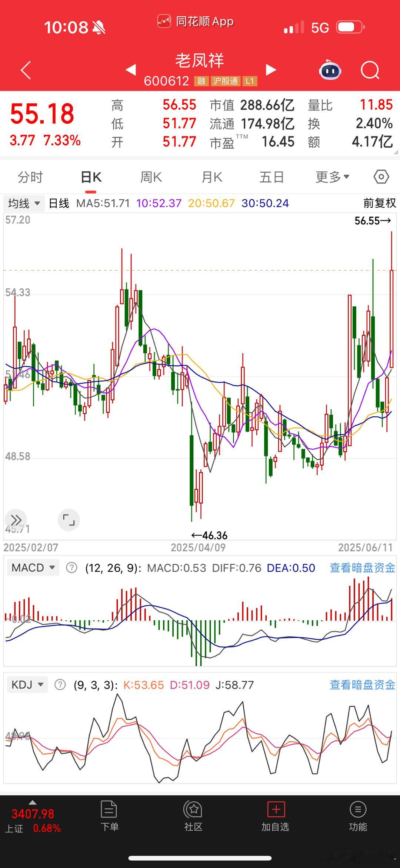The height and width of the screenshot is (868, 400).
Task: Tap the MACD (12, 26, 9) parameters
Action: (113, 568)
